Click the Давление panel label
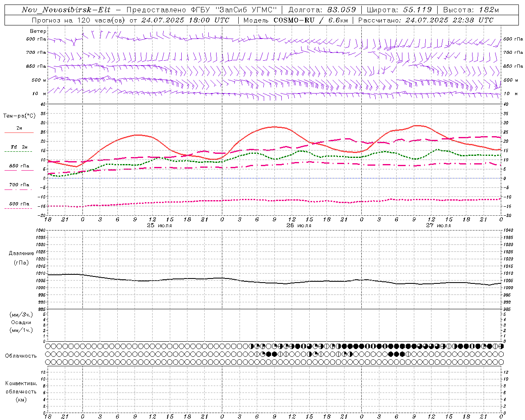Viewport: 525px width, 420px height. pyautogui.click(x=21, y=253)
